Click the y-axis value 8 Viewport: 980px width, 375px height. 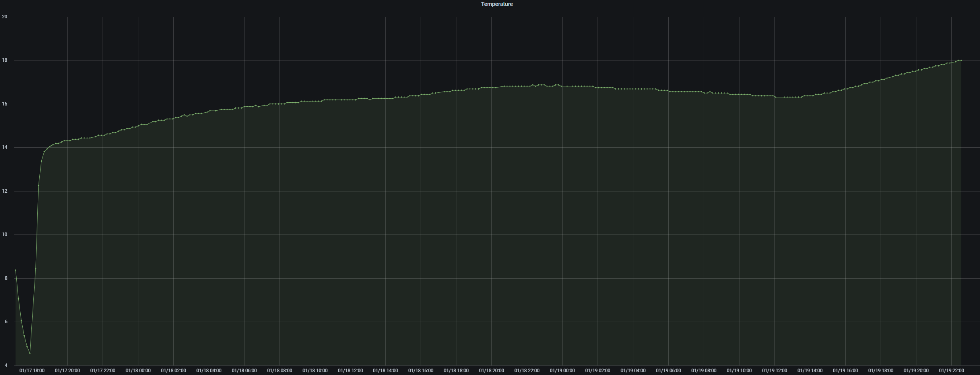pyautogui.click(x=6, y=278)
